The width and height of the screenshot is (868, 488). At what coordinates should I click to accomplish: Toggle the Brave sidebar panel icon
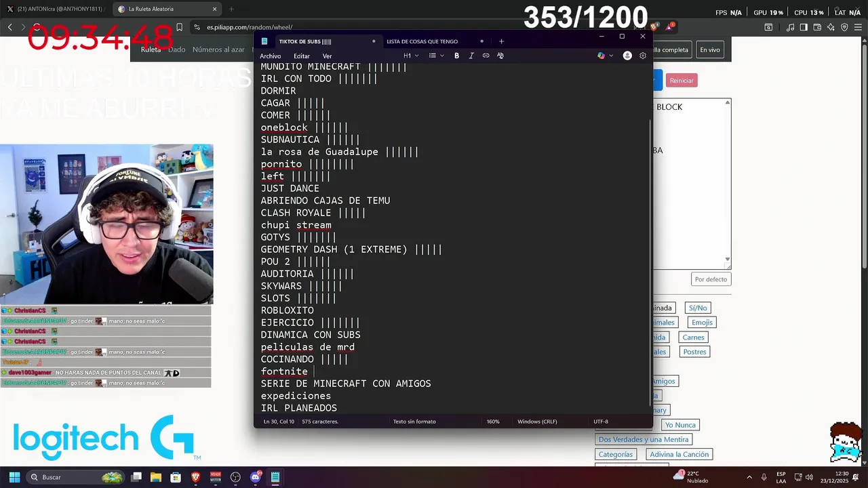(x=804, y=27)
